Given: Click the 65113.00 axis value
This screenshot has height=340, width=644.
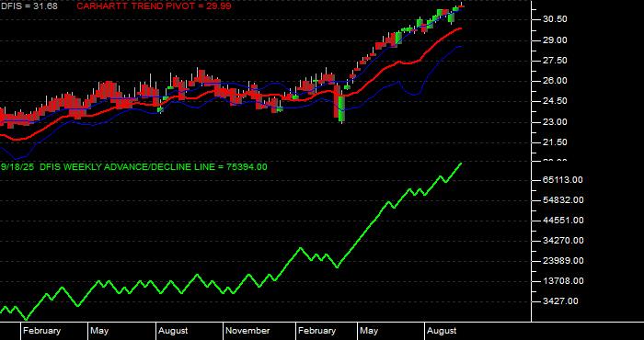Looking at the screenshot, I should point(563,179).
